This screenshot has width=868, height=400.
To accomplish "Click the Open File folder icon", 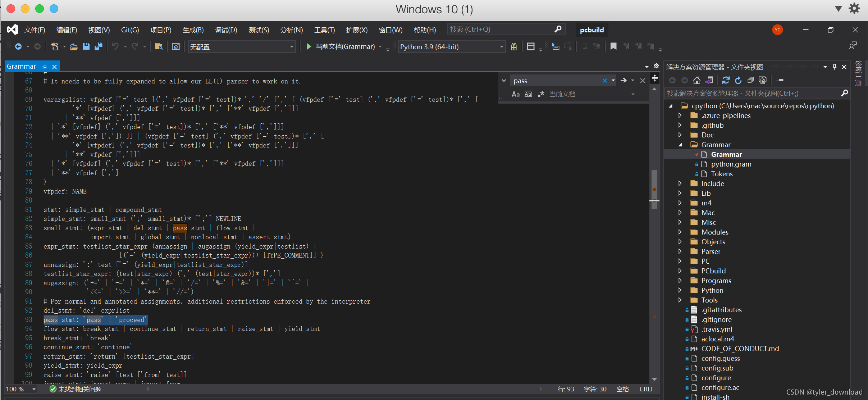I will [x=74, y=46].
